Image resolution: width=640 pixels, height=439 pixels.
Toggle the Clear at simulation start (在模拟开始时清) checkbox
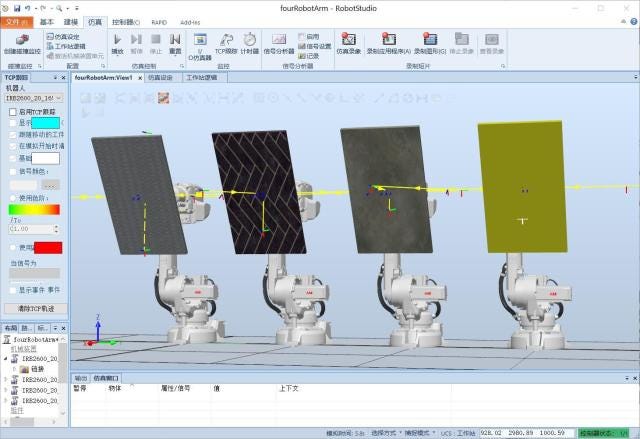click(x=13, y=146)
